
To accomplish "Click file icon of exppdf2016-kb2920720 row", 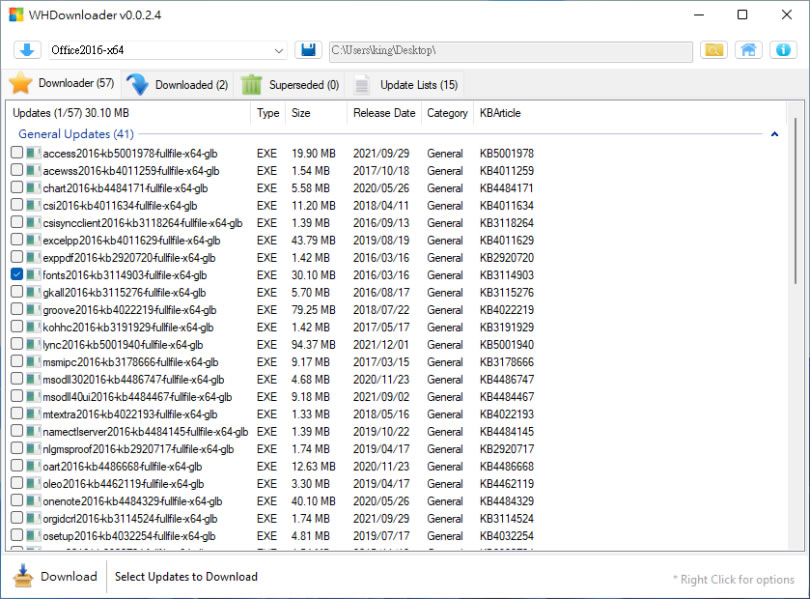I will coord(34,257).
